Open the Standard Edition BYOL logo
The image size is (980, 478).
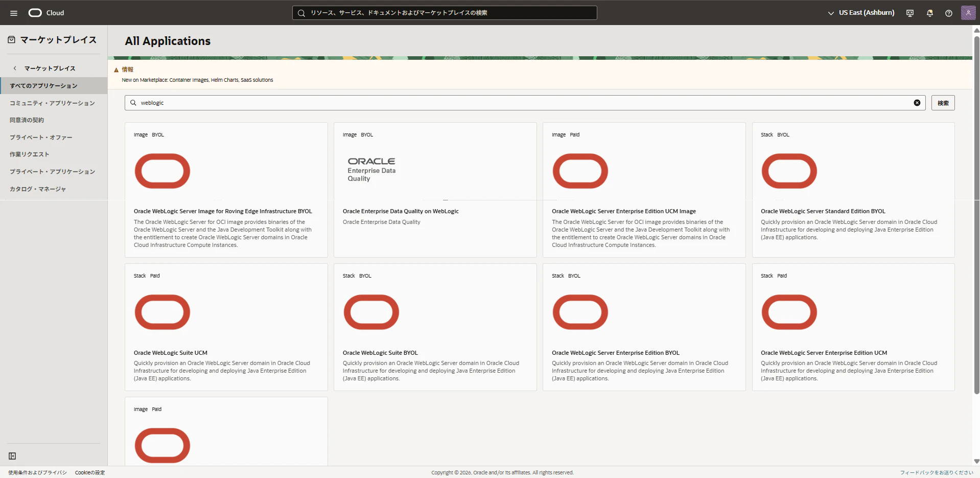(789, 171)
